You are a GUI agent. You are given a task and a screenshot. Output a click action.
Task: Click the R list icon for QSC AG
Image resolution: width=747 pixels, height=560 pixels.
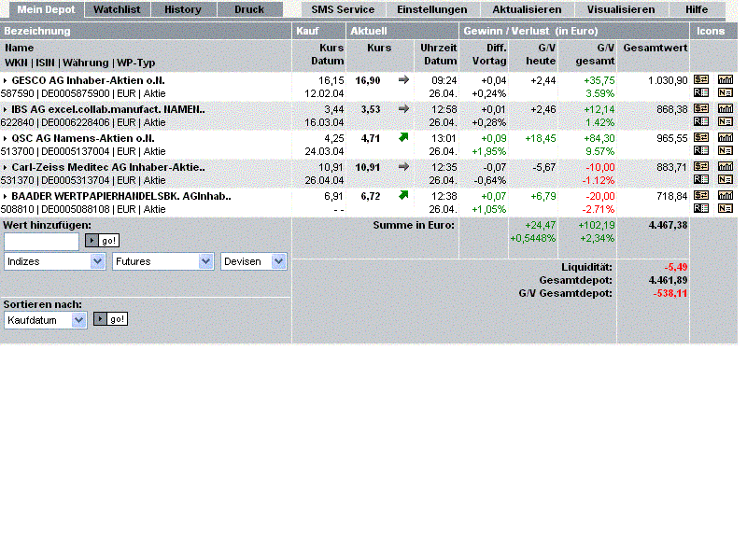click(701, 150)
